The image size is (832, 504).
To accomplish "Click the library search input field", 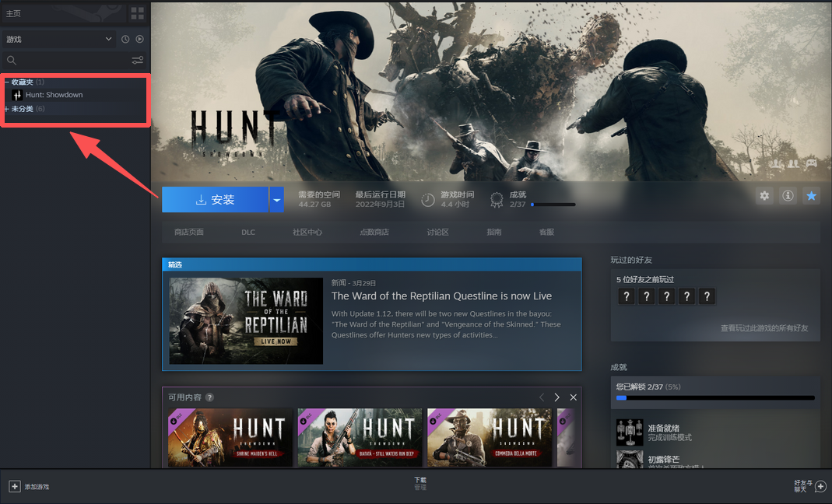I will point(66,61).
